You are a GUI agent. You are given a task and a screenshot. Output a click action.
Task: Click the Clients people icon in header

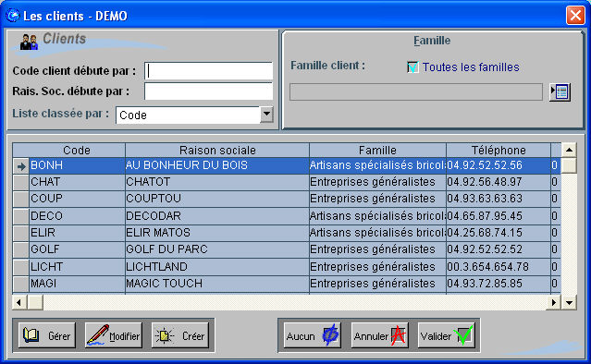(x=29, y=42)
